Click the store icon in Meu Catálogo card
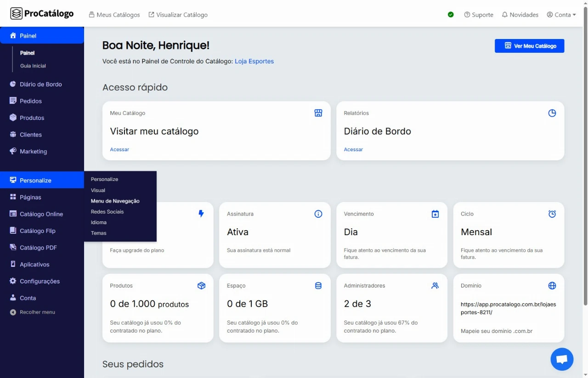The width and height of the screenshot is (588, 378). click(x=318, y=113)
